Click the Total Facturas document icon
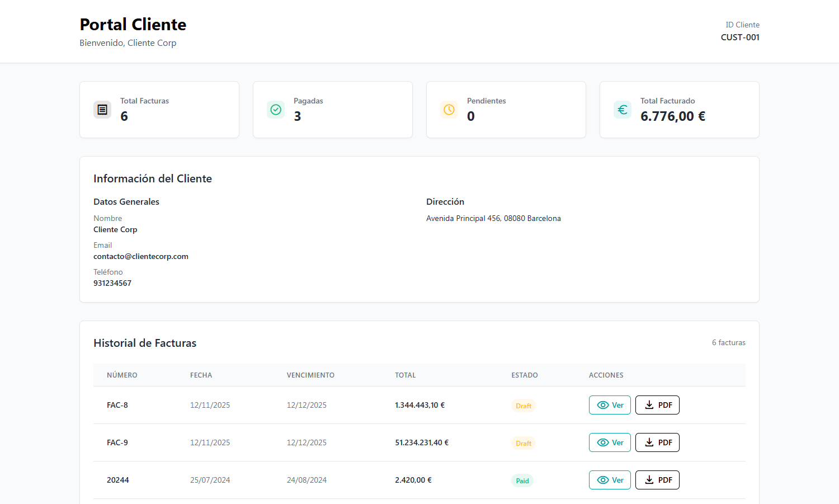 click(102, 110)
